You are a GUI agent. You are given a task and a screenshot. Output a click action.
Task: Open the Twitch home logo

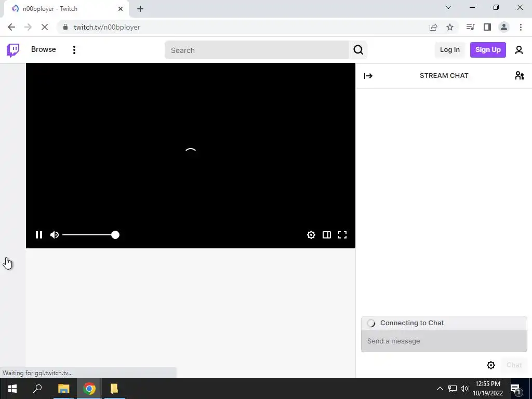coord(13,50)
